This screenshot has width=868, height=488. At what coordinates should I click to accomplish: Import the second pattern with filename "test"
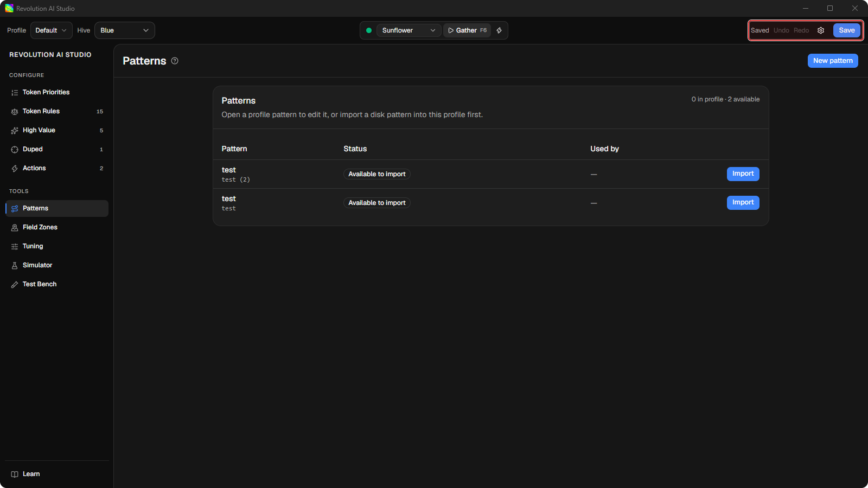(743, 203)
